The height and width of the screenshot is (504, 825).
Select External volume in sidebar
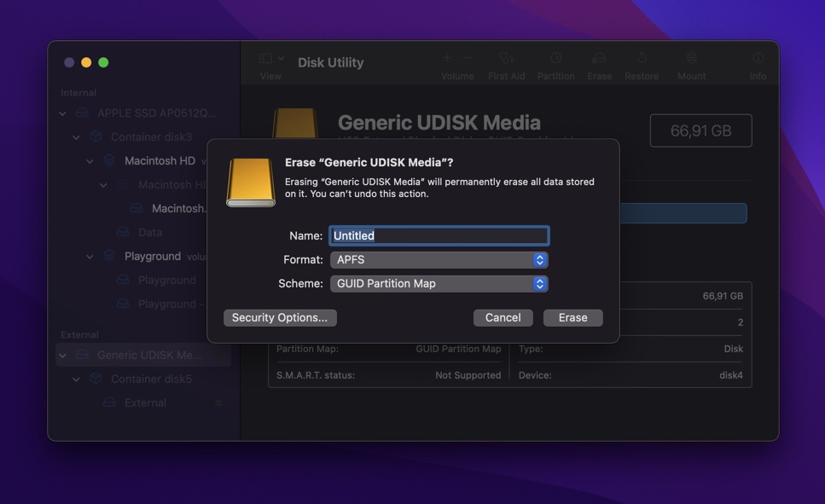click(x=143, y=403)
